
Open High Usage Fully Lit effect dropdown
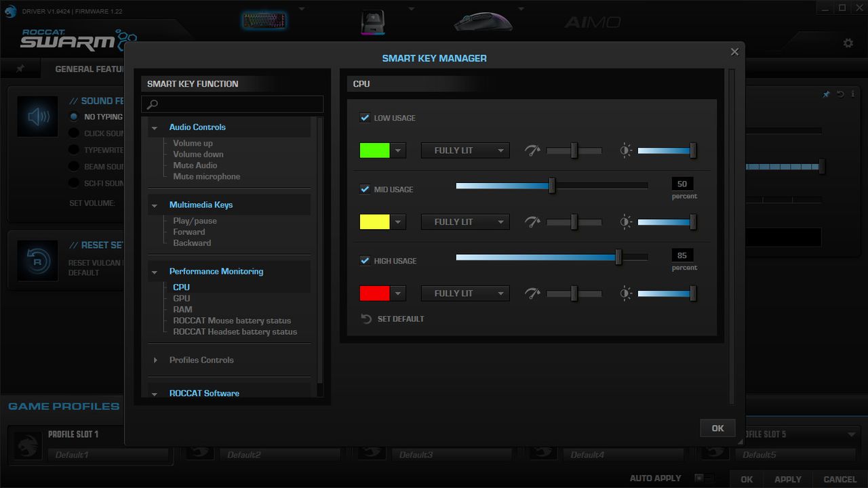pyautogui.click(x=465, y=293)
